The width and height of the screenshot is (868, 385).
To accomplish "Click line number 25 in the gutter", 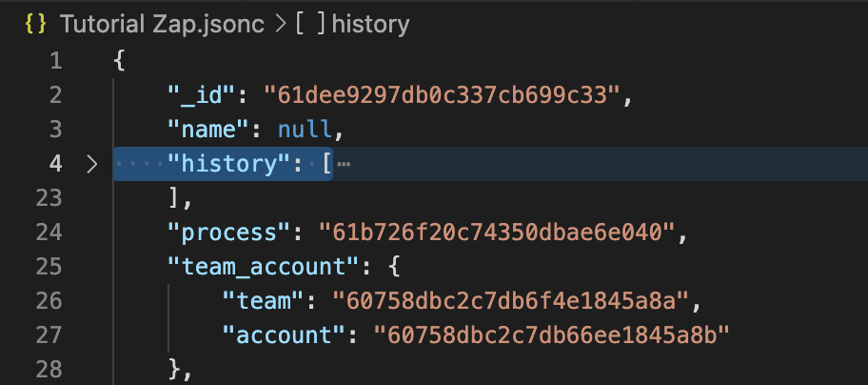I will click(49, 267).
